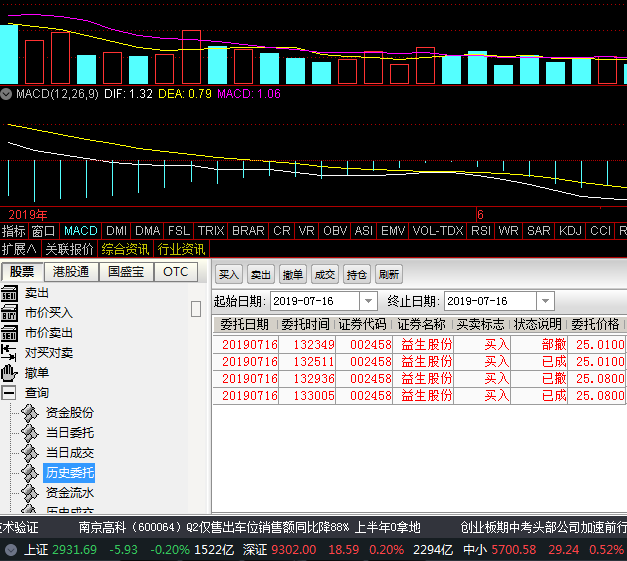Click the 市价买入 buy icon
The height and width of the screenshot is (561, 627).
tap(9, 313)
